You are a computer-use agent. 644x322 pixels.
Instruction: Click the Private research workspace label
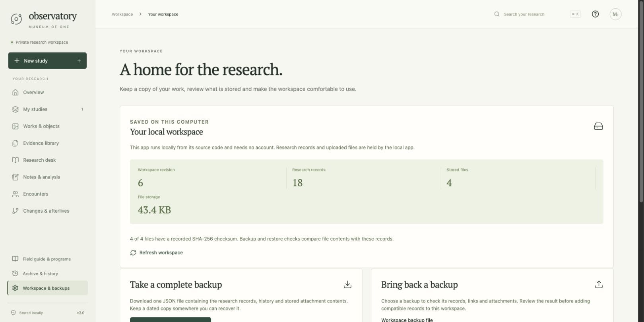(x=42, y=42)
